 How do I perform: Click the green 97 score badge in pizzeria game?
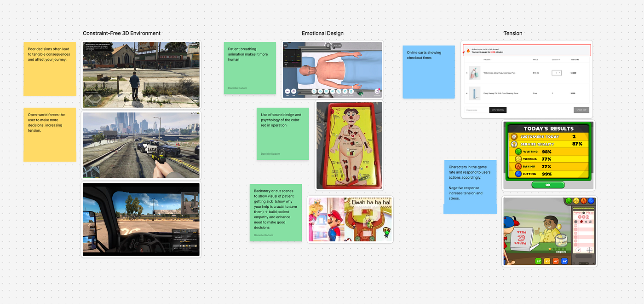tap(539, 261)
